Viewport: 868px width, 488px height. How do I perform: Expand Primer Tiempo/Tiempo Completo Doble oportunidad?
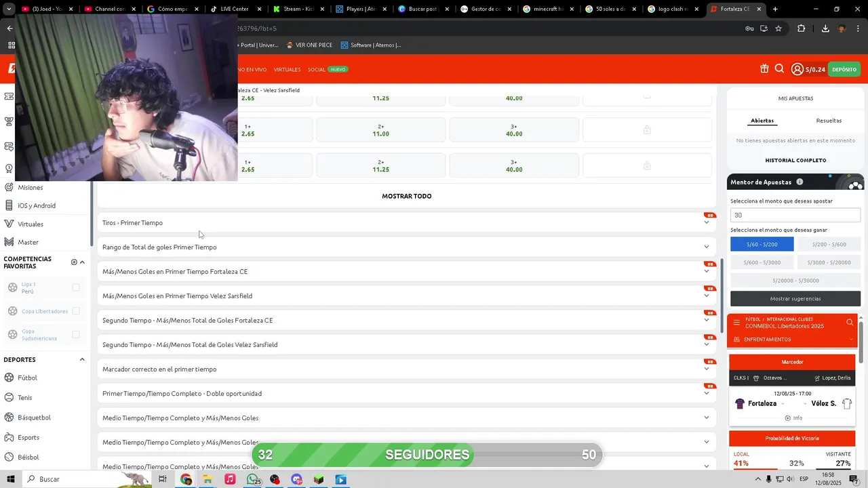707,393
